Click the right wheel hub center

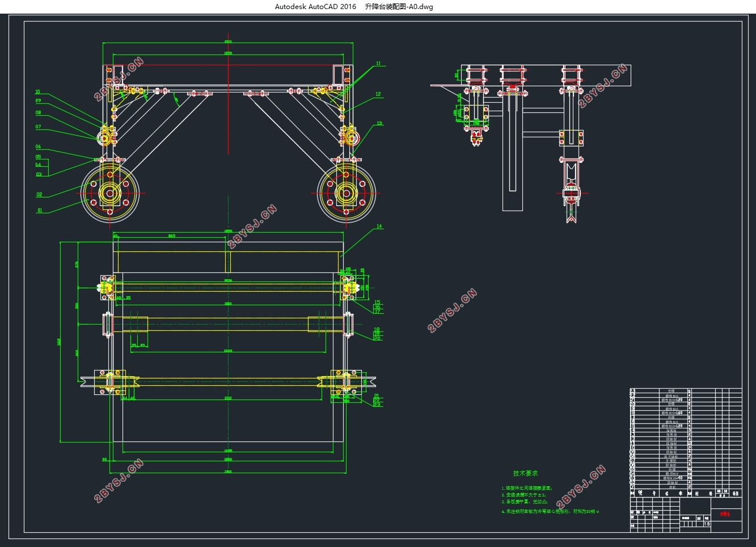[x=346, y=193]
